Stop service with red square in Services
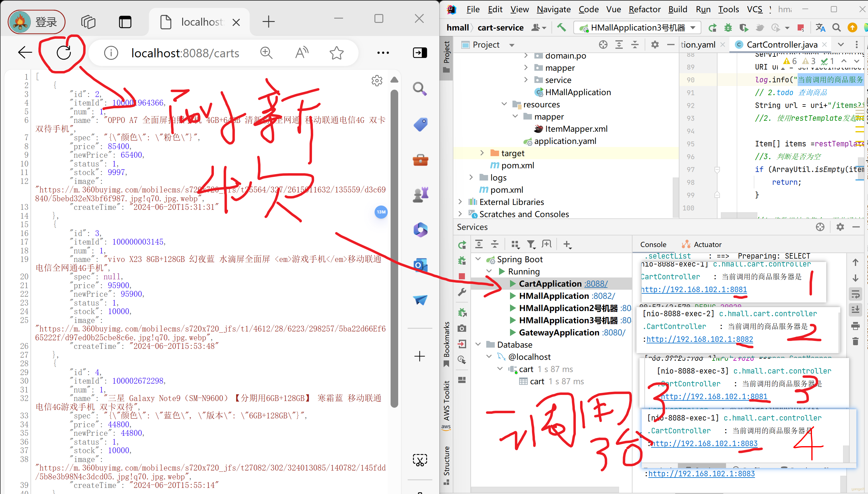Viewport: 868px width, 494px height. tap(462, 276)
